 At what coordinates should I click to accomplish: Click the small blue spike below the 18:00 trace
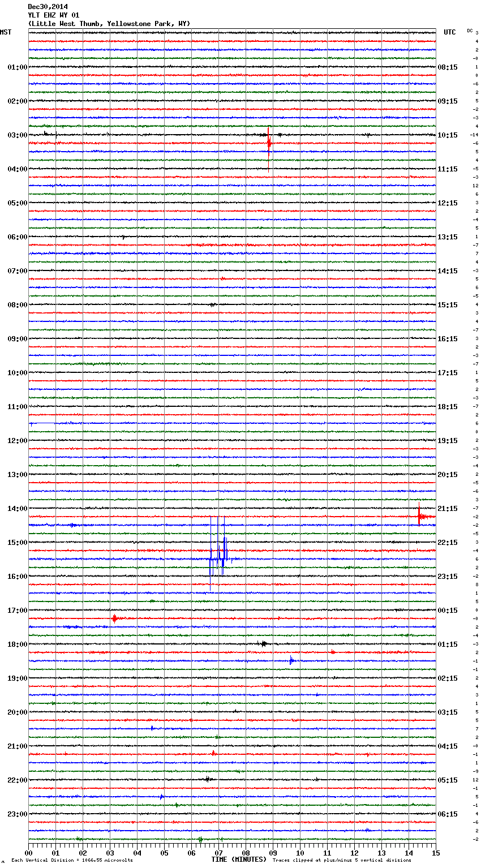291,660
